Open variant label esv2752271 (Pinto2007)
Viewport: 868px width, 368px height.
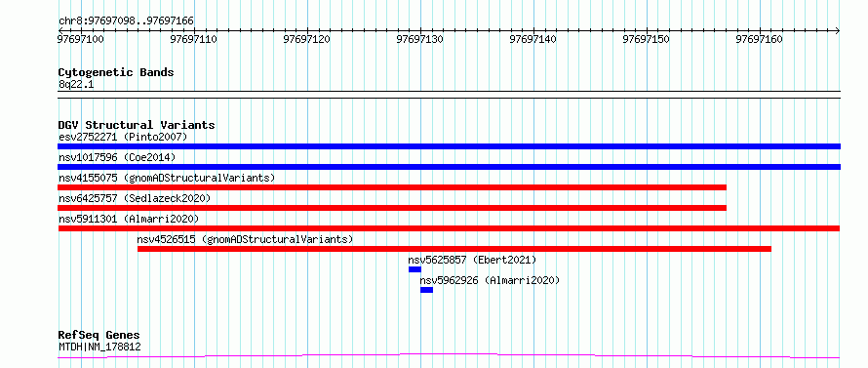click(x=123, y=137)
